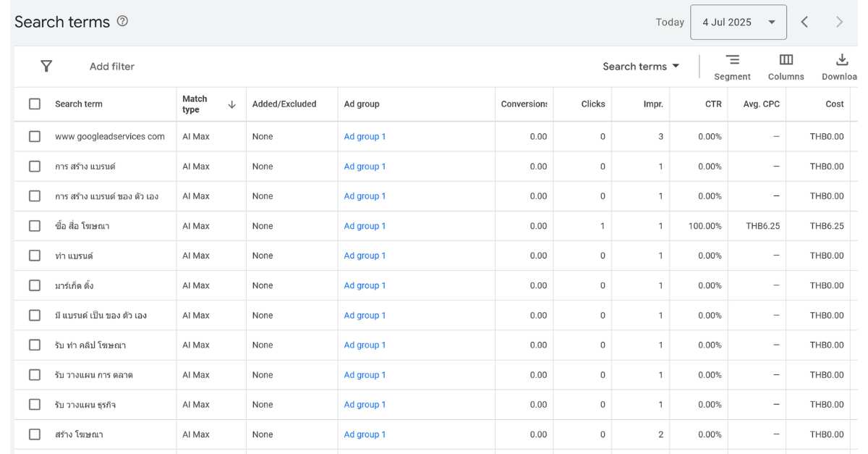Open Ad group 1 link in first row
This screenshot has height=454, width=868.
click(x=365, y=137)
